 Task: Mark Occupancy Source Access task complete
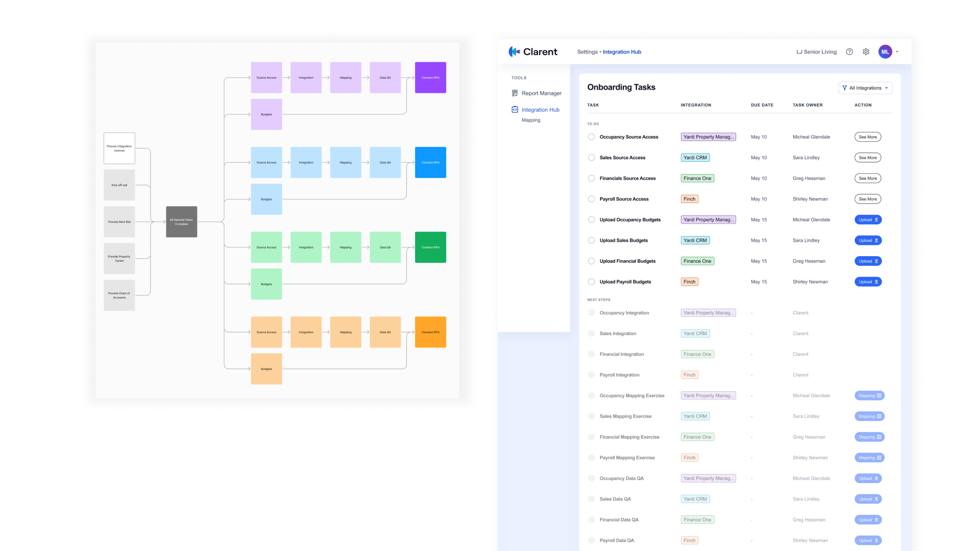pos(591,137)
